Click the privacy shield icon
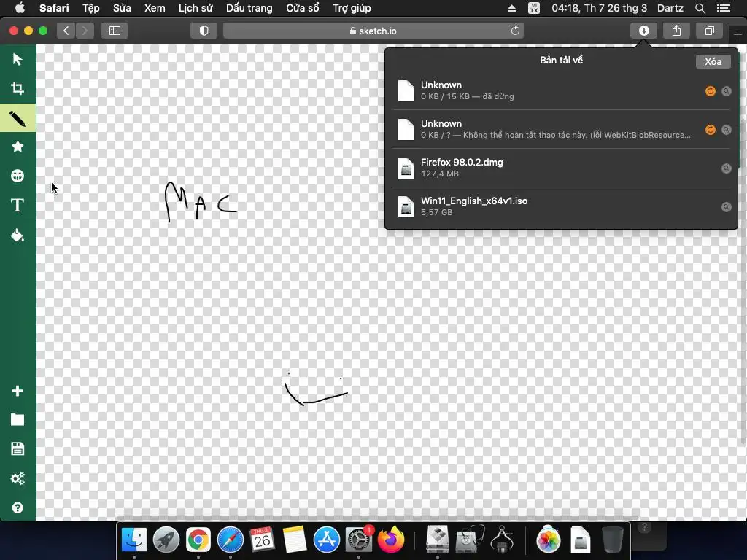The image size is (747, 560). click(204, 31)
